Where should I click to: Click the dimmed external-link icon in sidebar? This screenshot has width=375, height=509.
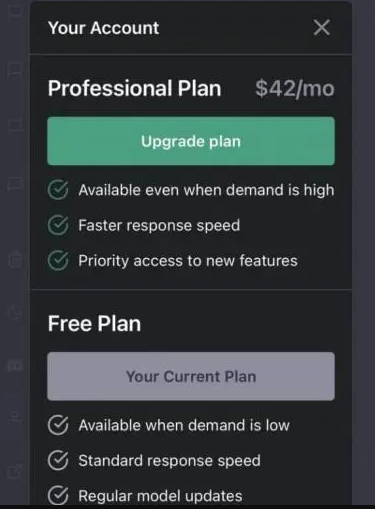(x=15, y=471)
